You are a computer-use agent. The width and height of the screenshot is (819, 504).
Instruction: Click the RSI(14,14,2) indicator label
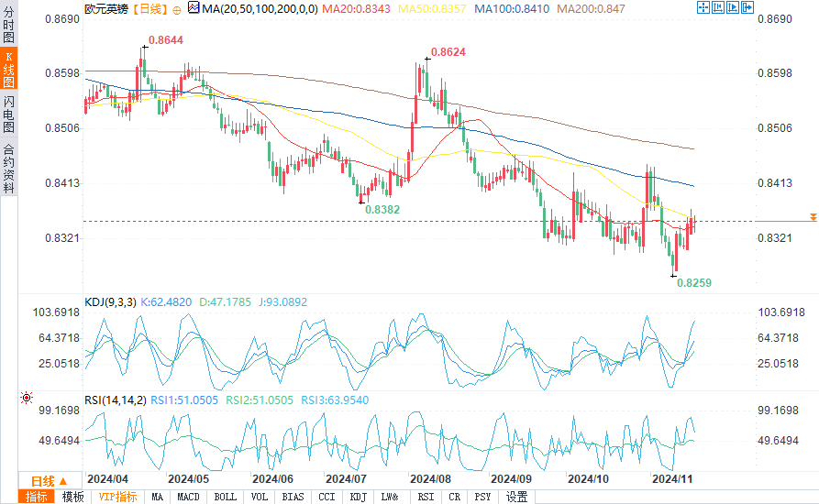pyautogui.click(x=116, y=400)
